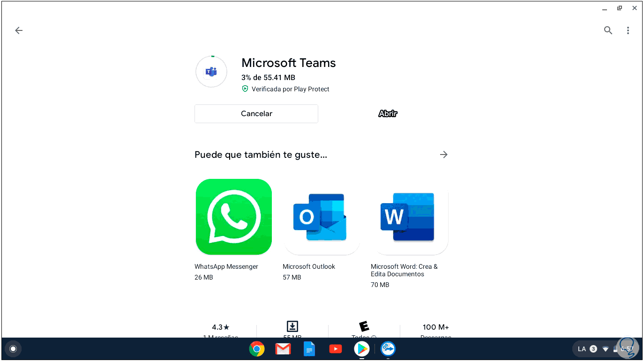
Task: Click the 'Verificada por Play Protect' text
Action: [x=291, y=89]
